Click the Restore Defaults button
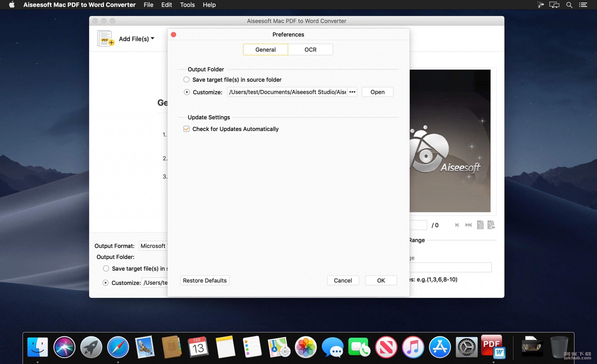The image size is (597, 364). 205,280
